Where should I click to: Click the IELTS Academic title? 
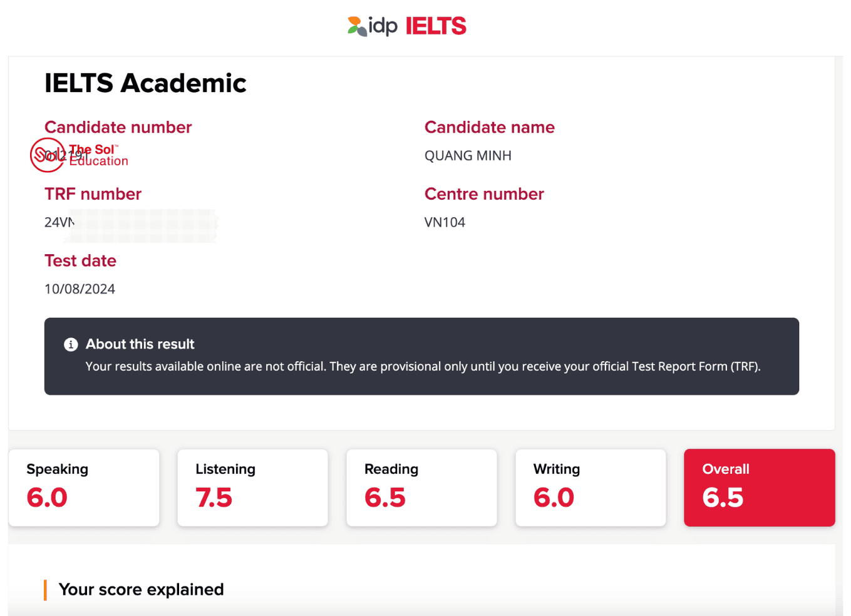pos(145,83)
